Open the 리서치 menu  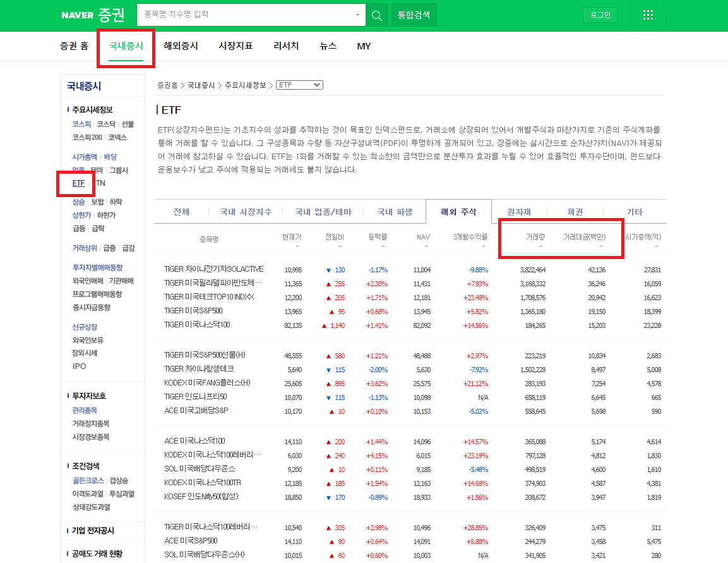point(286,46)
